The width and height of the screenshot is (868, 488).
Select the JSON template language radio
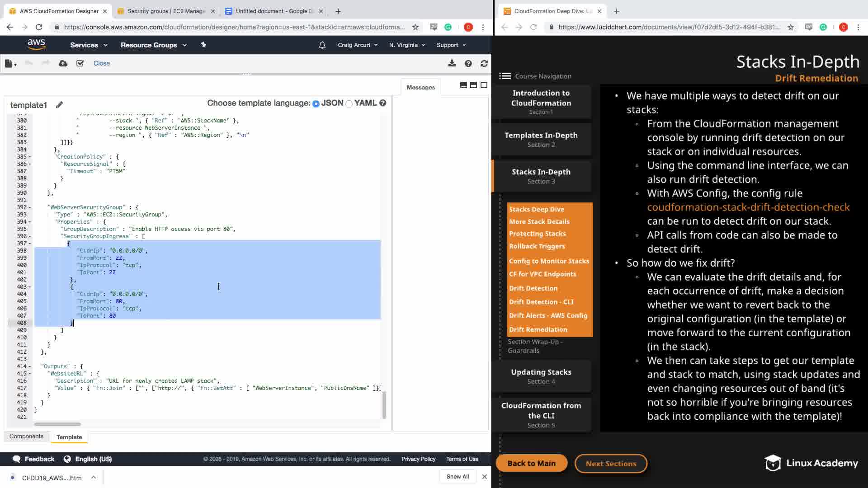click(x=316, y=103)
